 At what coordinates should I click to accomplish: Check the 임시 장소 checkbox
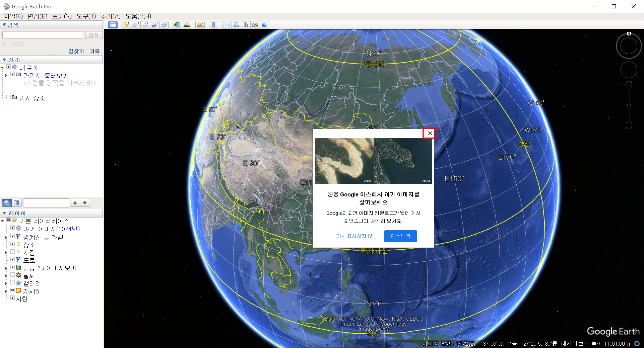(8, 97)
